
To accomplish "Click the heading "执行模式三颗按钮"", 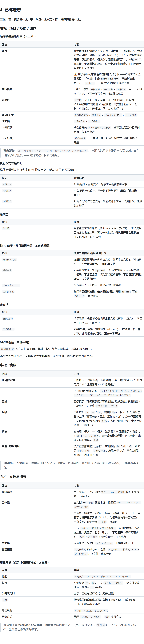I will point(11,163).
